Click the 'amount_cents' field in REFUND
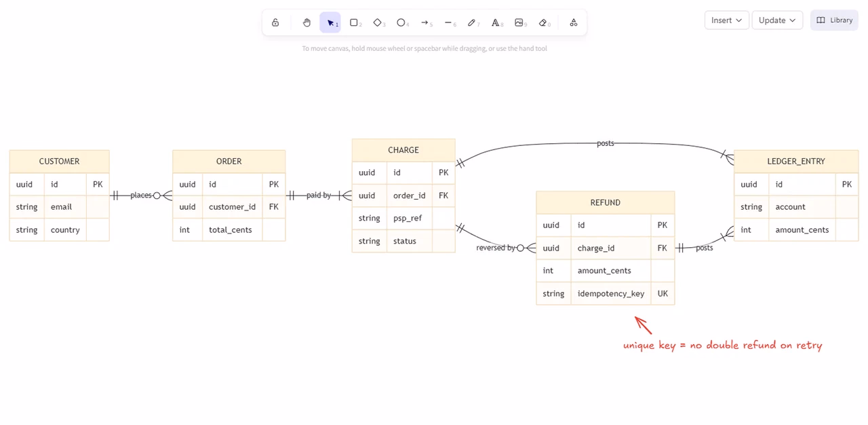868x425 pixels. [604, 271]
